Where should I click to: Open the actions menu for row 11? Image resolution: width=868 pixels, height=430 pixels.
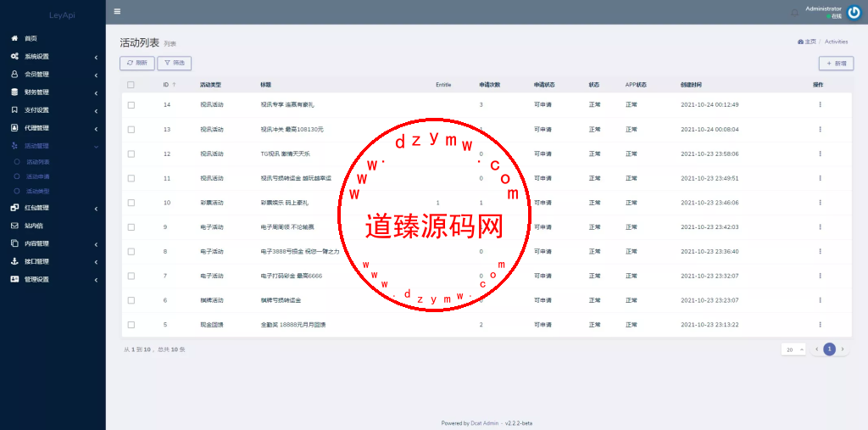820,178
